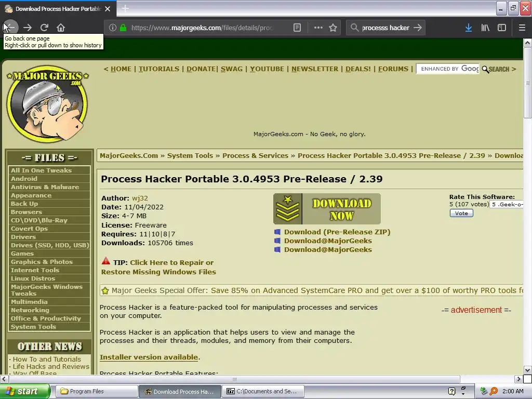Open the rating dropdown 5 .Geek-o
The width and height of the screenshot is (532, 399).
pyautogui.click(x=507, y=205)
